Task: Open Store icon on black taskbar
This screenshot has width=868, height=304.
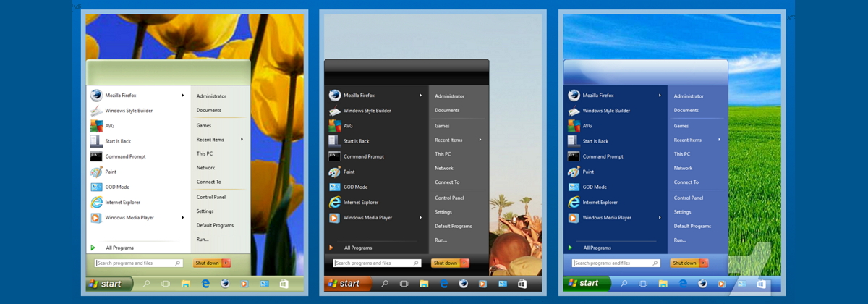Action: 522,284
